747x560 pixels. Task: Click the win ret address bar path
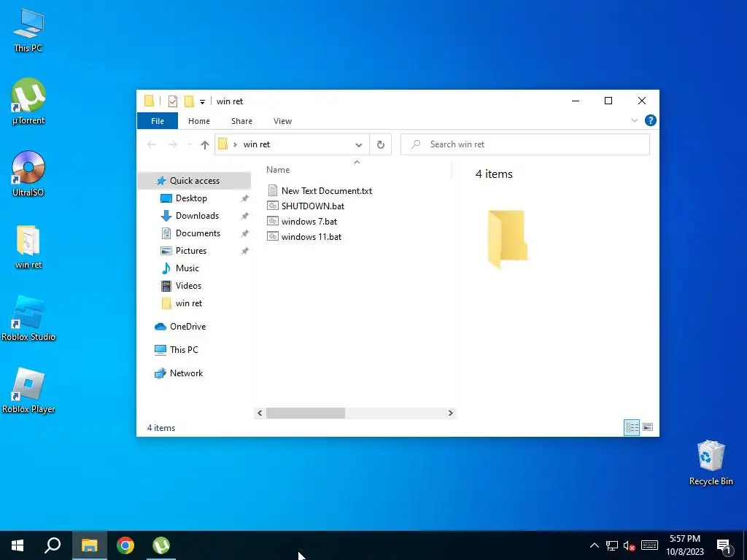pyautogui.click(x=256, y=144)
